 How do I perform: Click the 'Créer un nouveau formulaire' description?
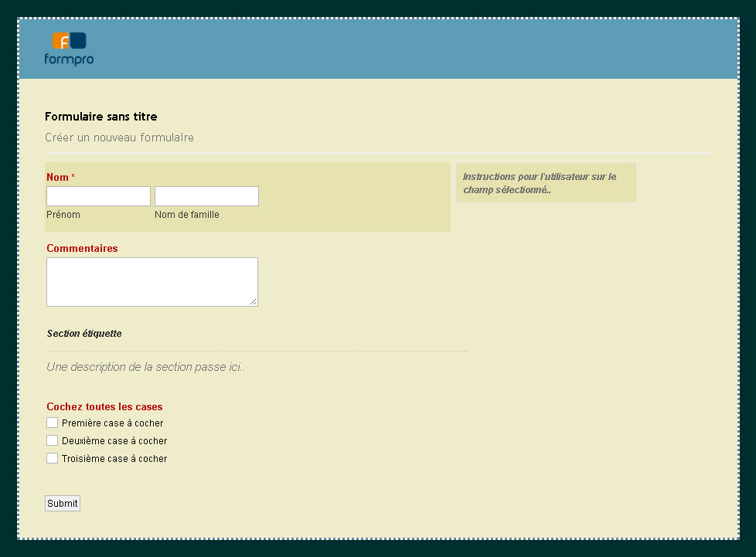(x=119, y=138)
